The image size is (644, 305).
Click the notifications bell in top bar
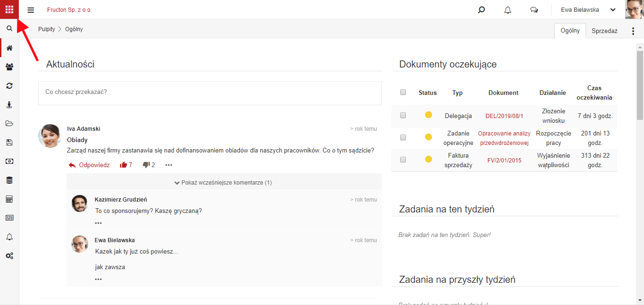(x=508, y=10)
